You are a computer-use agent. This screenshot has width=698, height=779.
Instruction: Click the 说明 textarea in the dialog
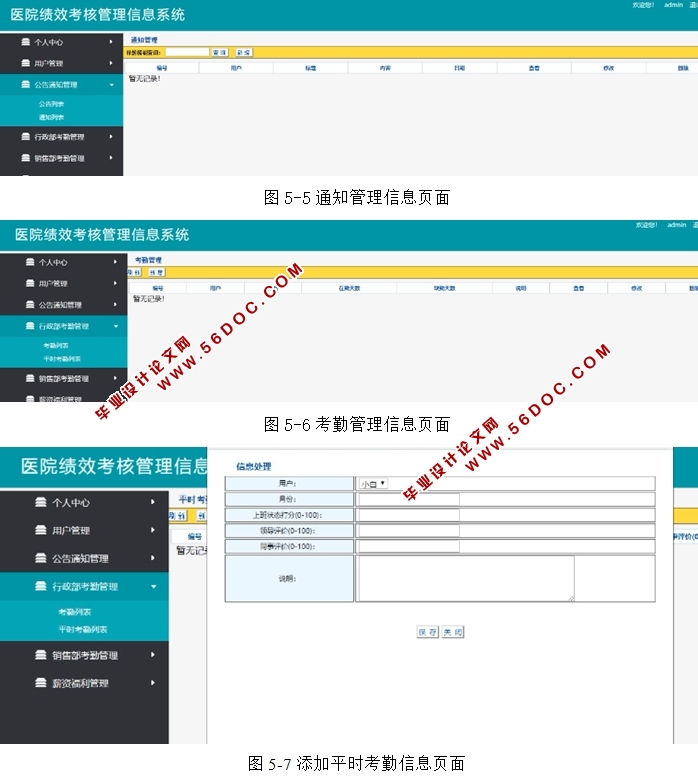click(465, 578)
